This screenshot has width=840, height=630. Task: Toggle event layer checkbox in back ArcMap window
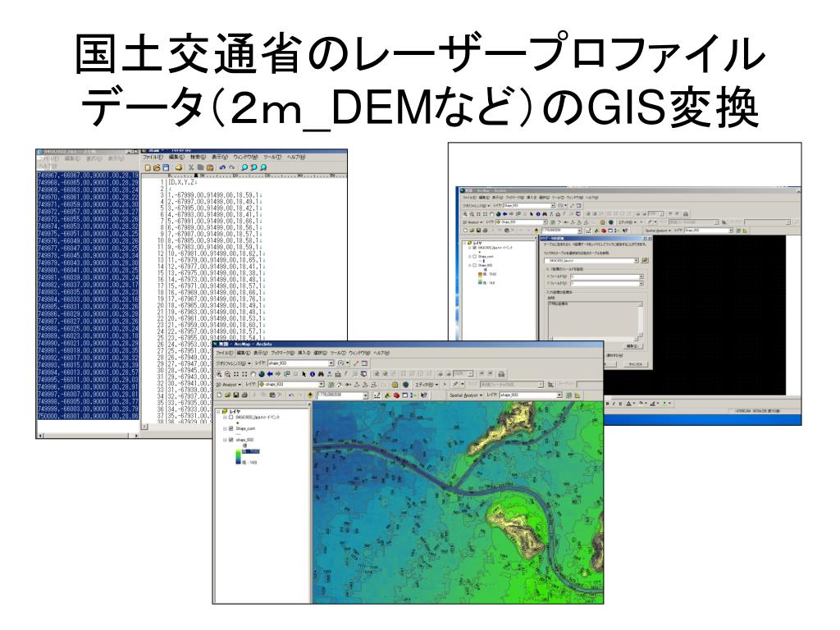(x=474, y=248)
